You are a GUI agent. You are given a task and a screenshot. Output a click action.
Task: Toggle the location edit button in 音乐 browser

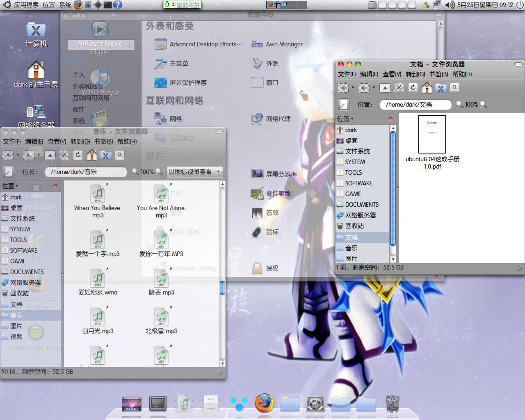[9, 171]
